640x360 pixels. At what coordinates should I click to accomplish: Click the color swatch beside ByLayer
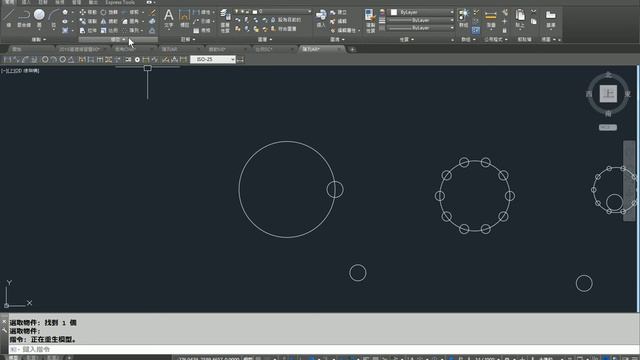coord(394,12)
